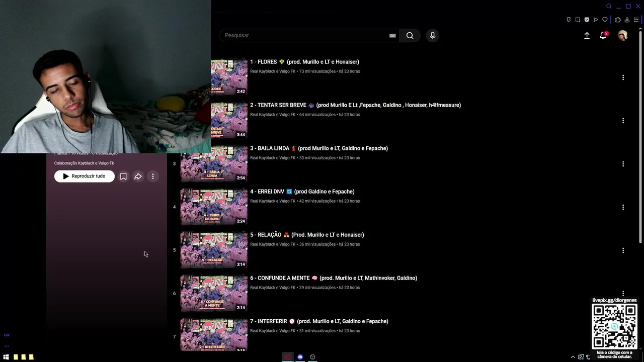Click the GX icon in Opera sidebar

coord(7,335)
